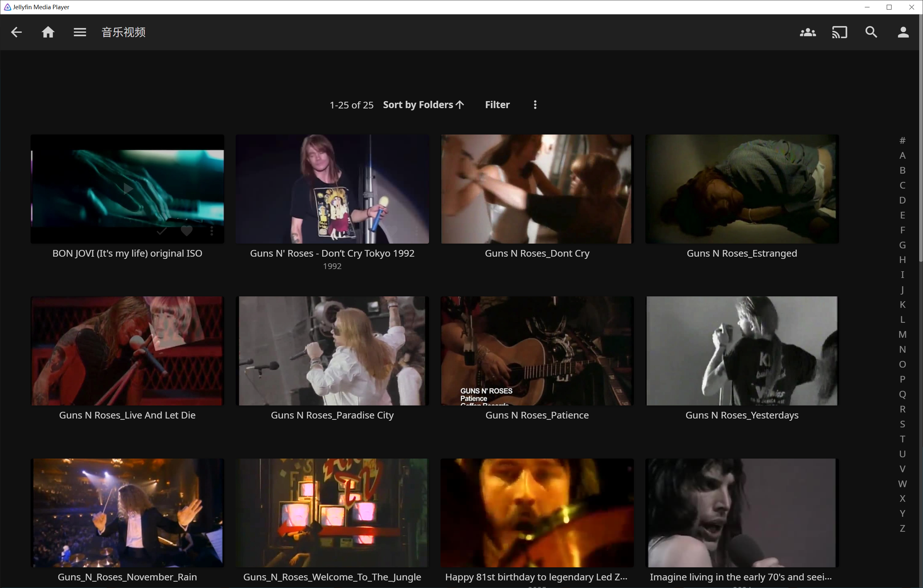Jump to letter B in alphabet picker
923x588 pixels.
[x=902, y=170]
